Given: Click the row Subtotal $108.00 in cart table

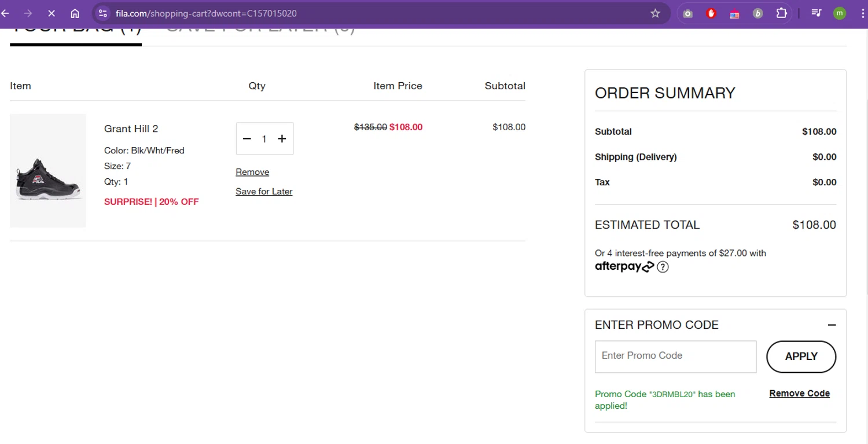Looking at the screenshot, I should tap(509, 127).
